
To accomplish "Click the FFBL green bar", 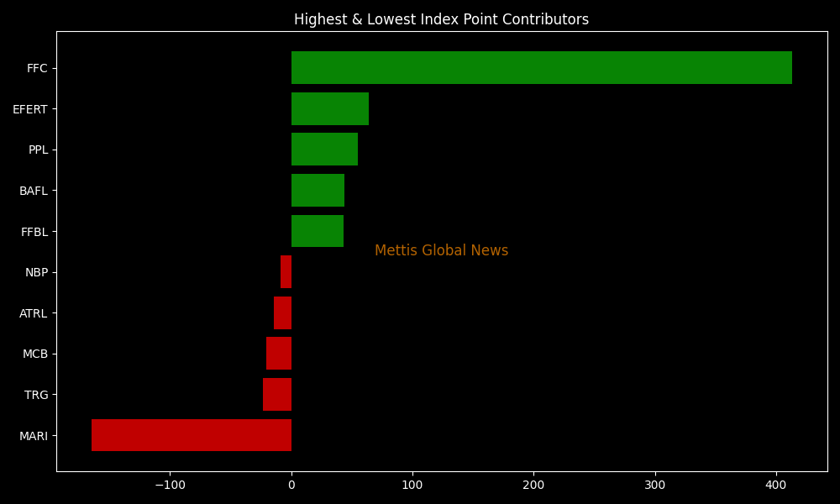I will click(318, 231).
